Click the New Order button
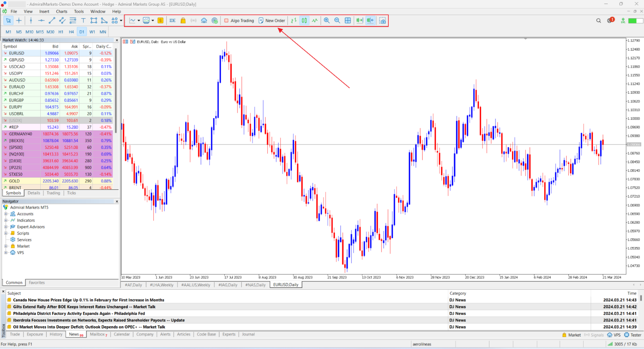 pos(272,21)
